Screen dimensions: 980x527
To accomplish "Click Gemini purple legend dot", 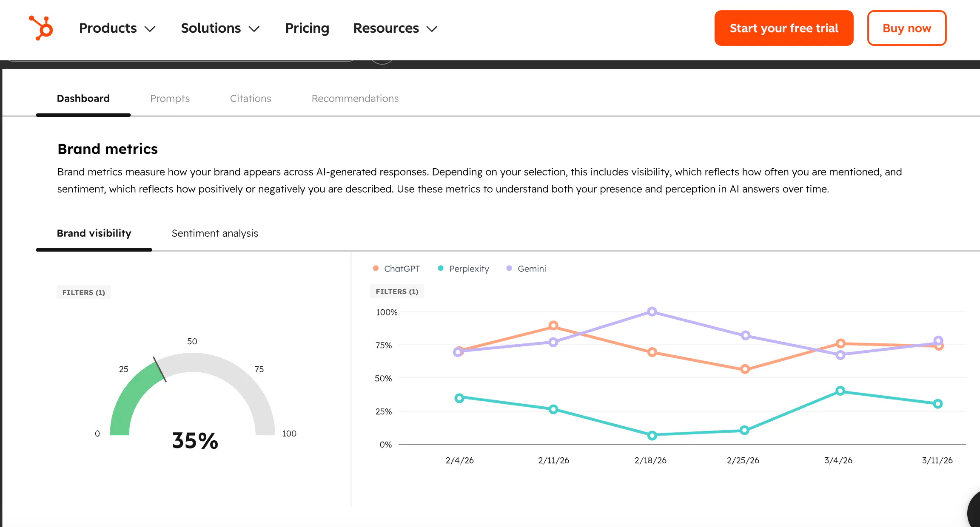I will [x=509, y=268].
